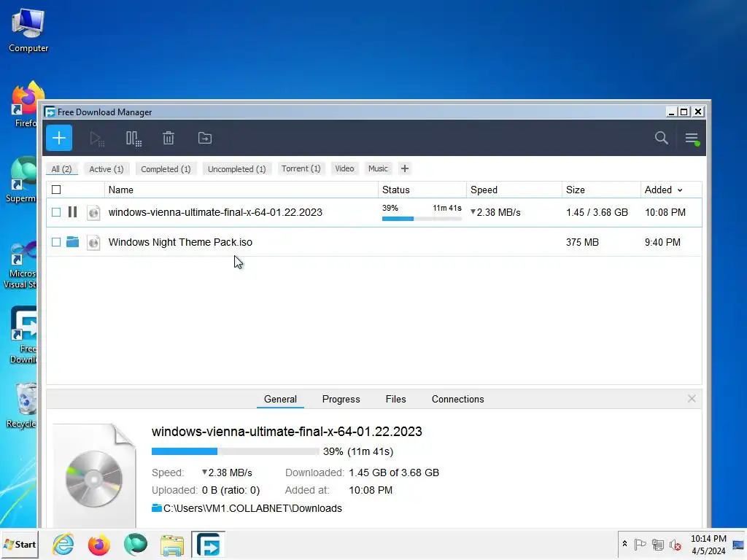747x560 pixels.
Task: Select the windows-vienna-ultimate-final-x-64-01.22.2023 row name
Action: tap(215, 212)
